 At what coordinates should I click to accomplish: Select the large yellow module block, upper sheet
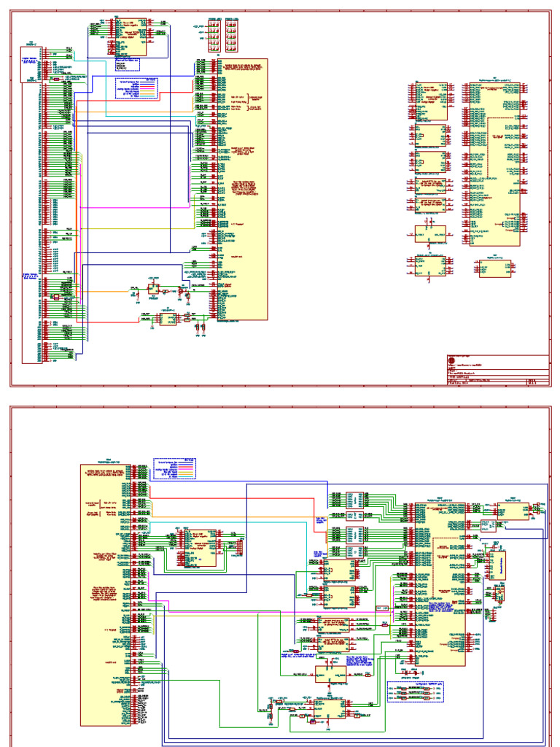coord(242,190)
